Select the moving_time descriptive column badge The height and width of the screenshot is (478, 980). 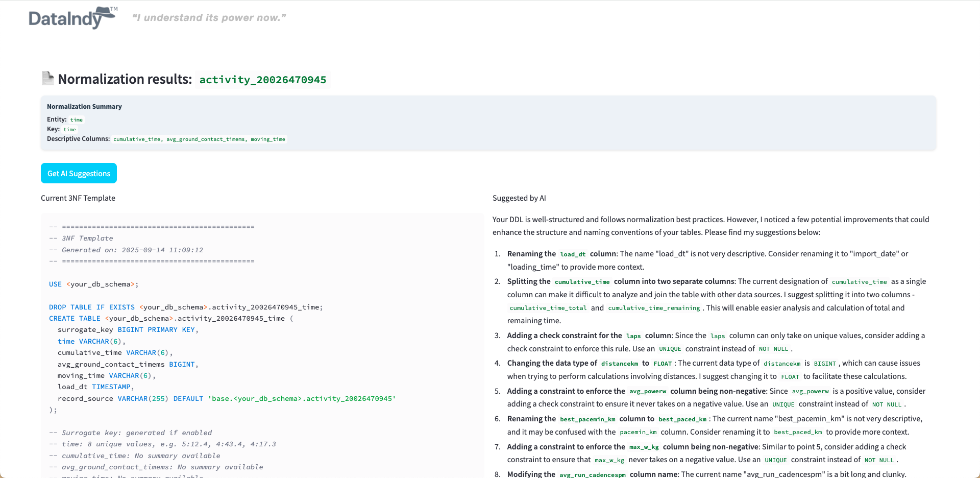pyautogui.click(x=267, y=139)
